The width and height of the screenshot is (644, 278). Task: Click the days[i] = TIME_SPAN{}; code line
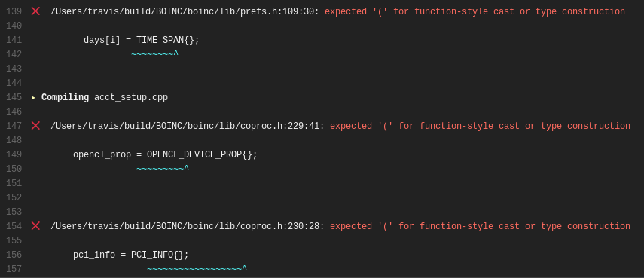[142, 40]
